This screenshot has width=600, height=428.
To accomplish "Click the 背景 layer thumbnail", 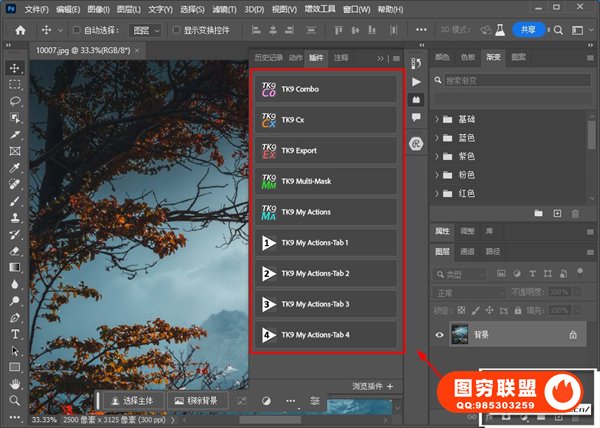I will pyautogui.click(x=460, y=336).
